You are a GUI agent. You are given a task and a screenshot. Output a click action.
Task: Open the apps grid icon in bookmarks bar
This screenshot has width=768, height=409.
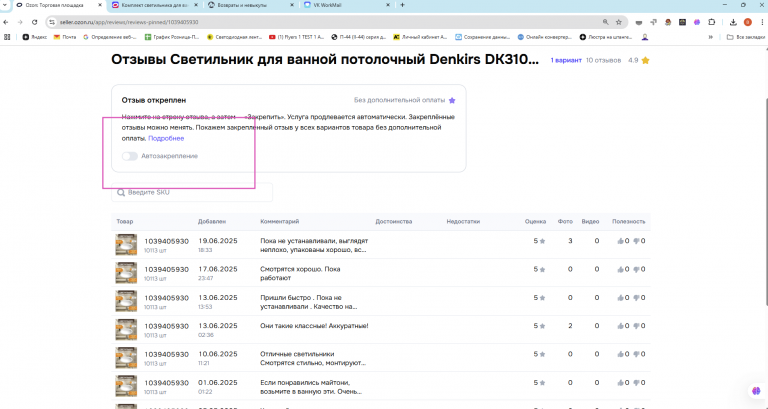pyautogui.click(x=7, y=37)
